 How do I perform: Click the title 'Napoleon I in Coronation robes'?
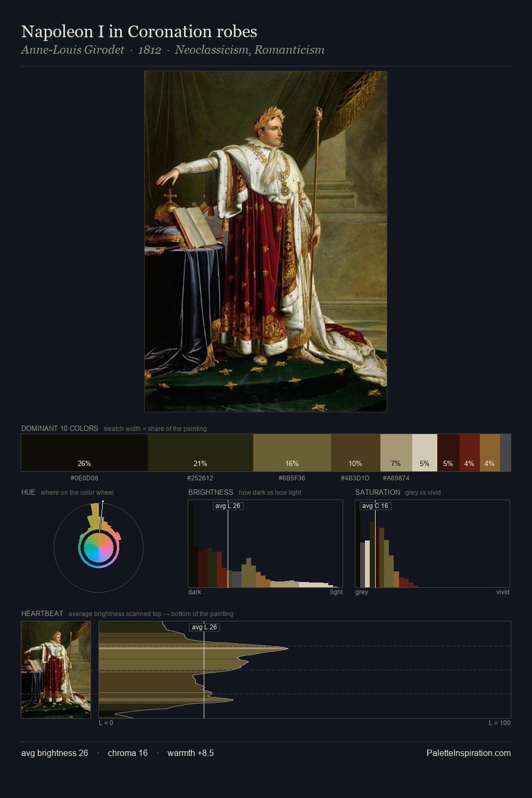pos(139,32)
